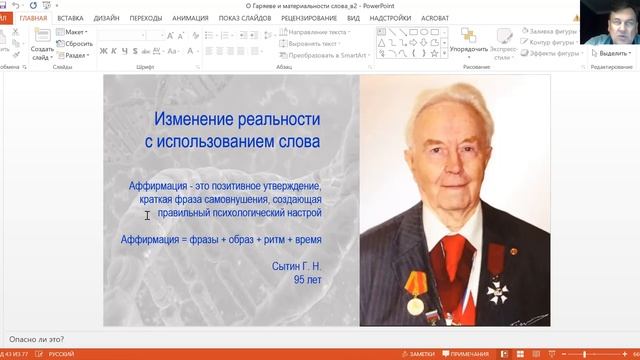Open the font name combo box

pyautogui.click(x=122, y=36)
